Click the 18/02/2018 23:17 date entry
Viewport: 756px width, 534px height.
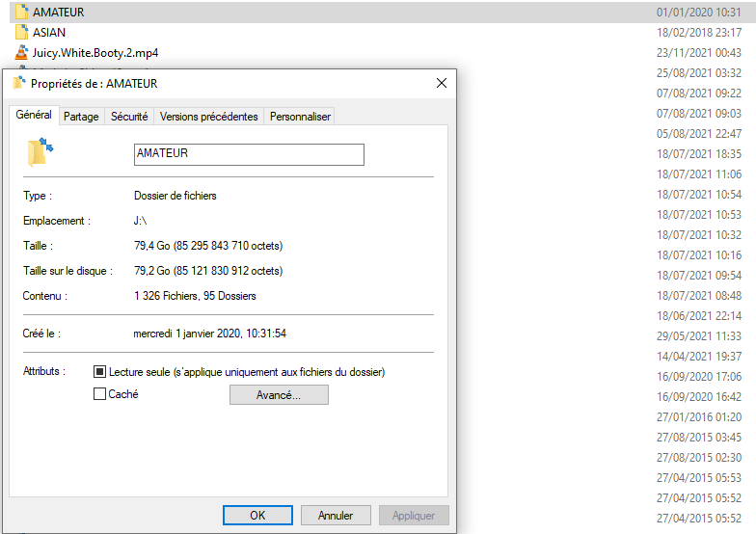(699, 33)
